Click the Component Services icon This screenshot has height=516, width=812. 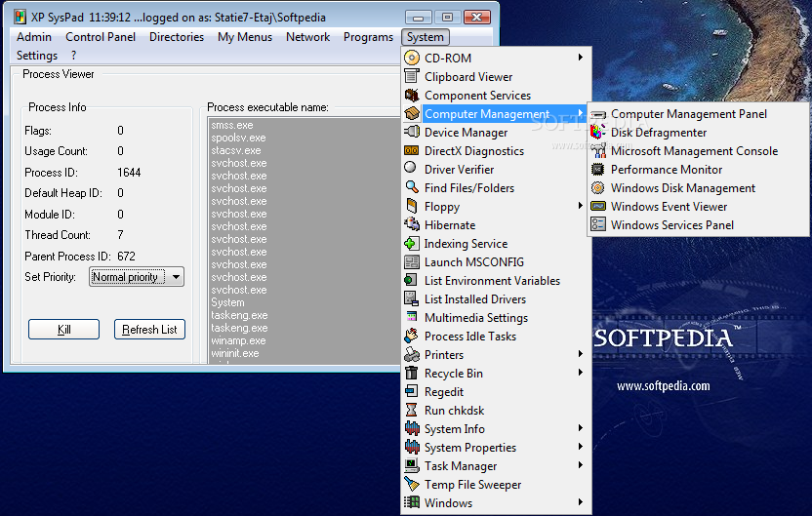(x=412, y=95)
